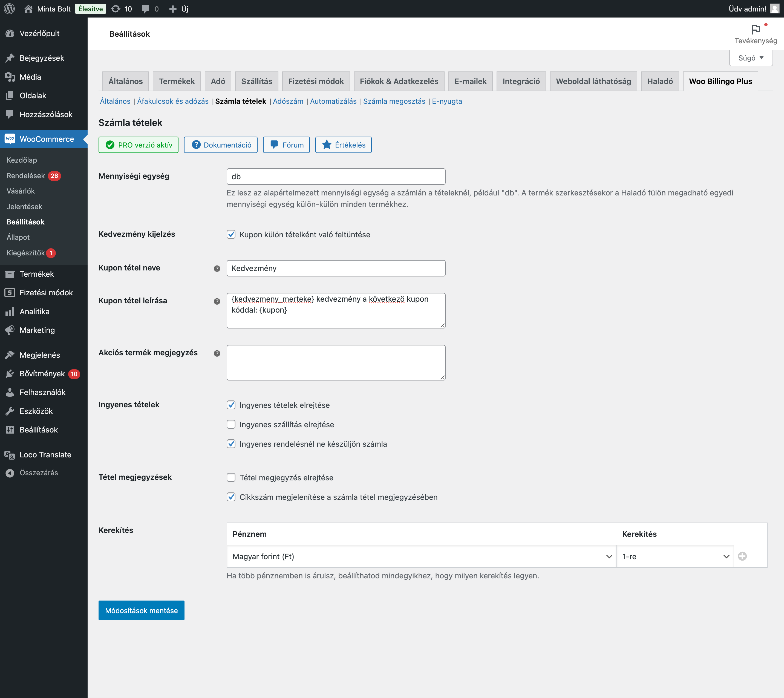Enable Tétel megjegyzés elrejtése
The width and height of the screenshot is (784, 698).
(231, 477)
